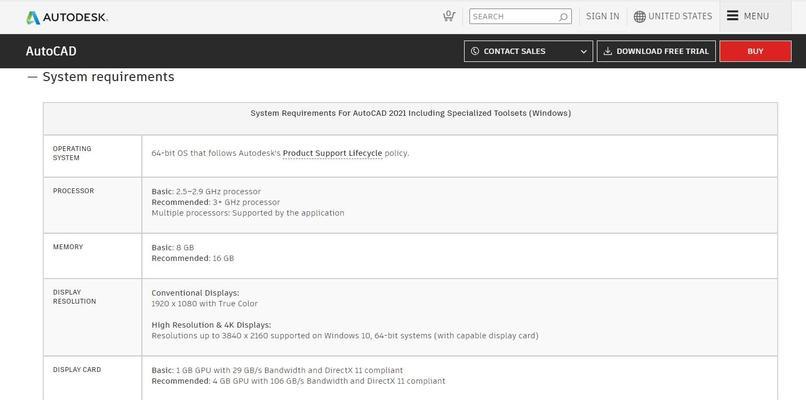Select the MEMORY row label
This screenshot has width=806, height=400.
(x=68, y=247)
